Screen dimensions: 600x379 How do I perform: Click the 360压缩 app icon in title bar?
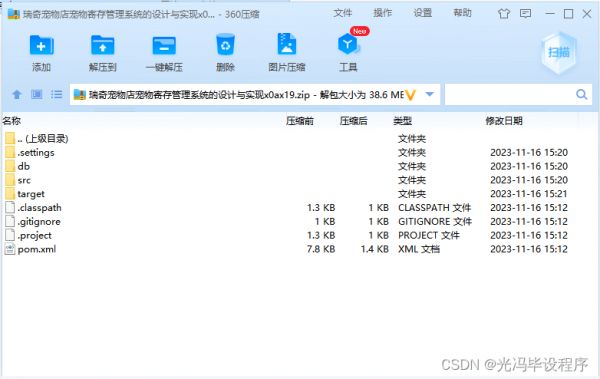(x=14, y=14)
